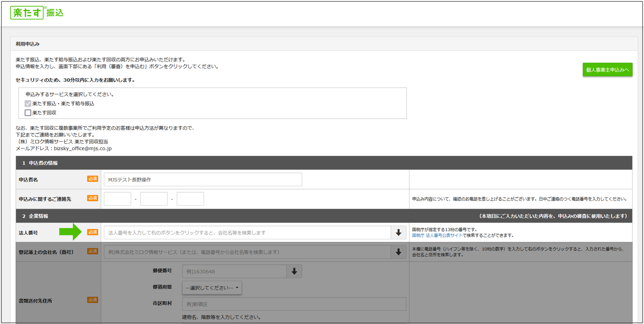Click the 楽たす振込 logo
The image size is (644, 324).
37,12
